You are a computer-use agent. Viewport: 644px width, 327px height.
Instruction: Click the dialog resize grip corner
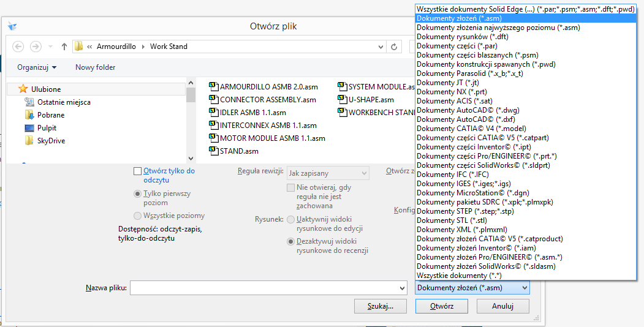pyautogui.click(x=536, y=318)
